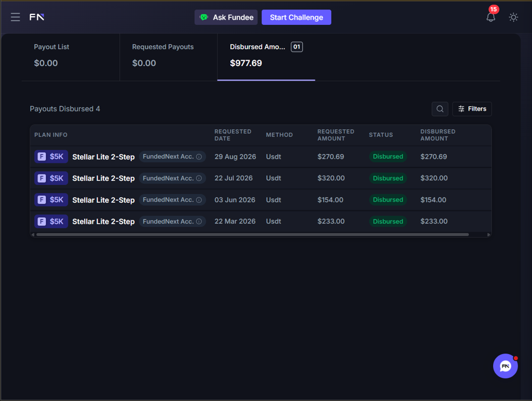Image resolution: width=532 pixels, height=401 pixels.
Task: Click the 22 Mar 2026 date cell
Action: [235, 221]
